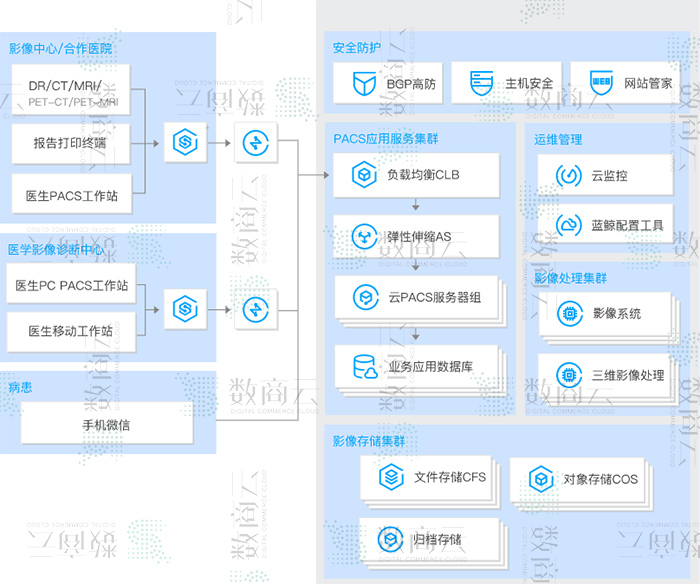The image size is (700, 584).
Task: Select the 医生PC PACS工作站 box
Action: coord(71,284)
